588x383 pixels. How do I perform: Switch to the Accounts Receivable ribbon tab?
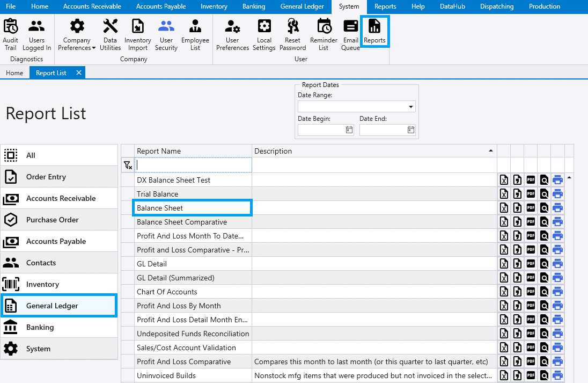pos(92,6)
